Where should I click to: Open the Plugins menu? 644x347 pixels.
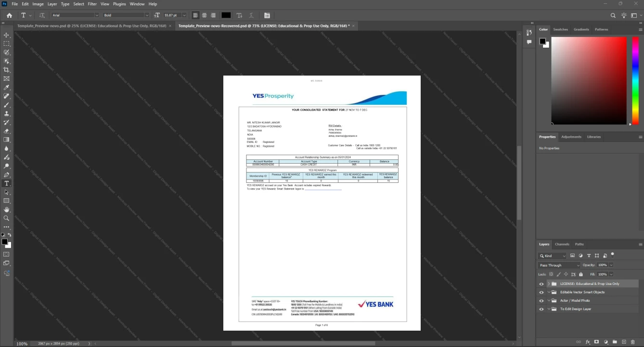pyautogui.click(x=119, y=4)
